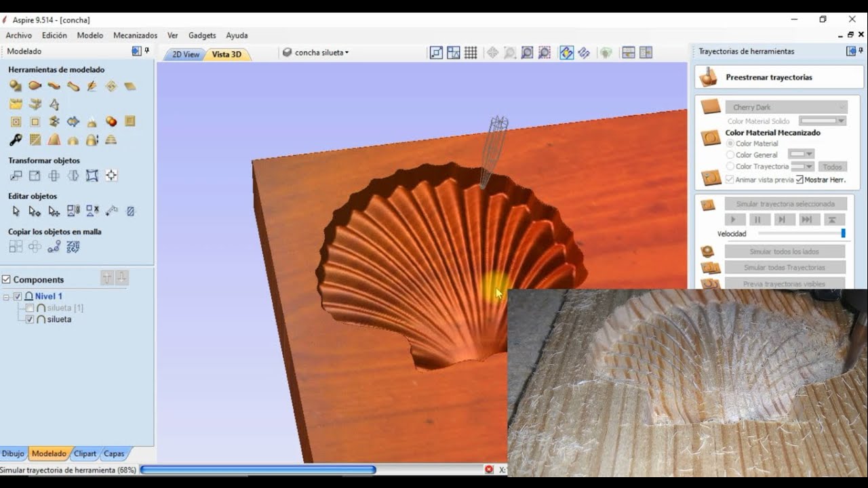The width and height of the screenshot is (868, 488).
Task: Pick the sculpting tool with the pen icon
Action: coord(92,86)
